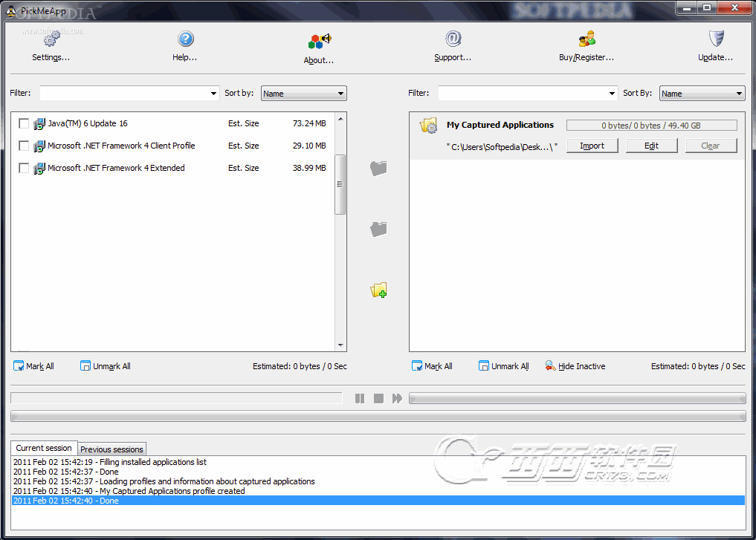The image size is (756, 540).
Task: Open the Help question mark icon
Action: [x=186, y=39]
